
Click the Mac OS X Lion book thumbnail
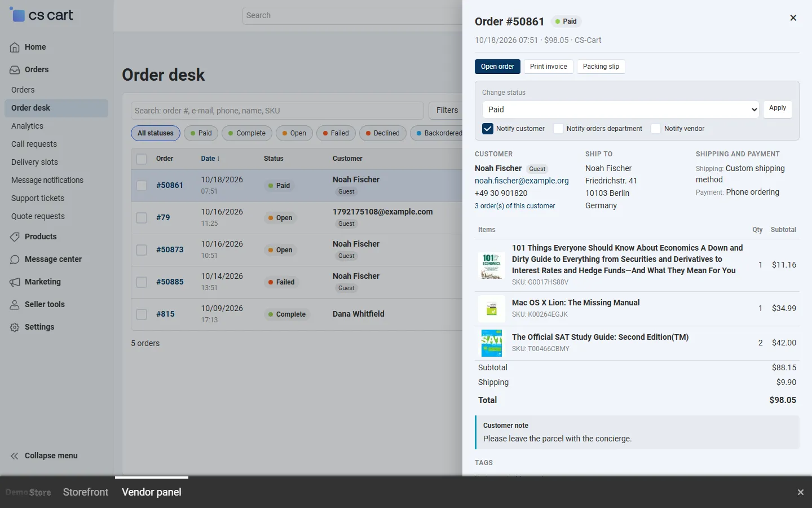click(492, 309)
